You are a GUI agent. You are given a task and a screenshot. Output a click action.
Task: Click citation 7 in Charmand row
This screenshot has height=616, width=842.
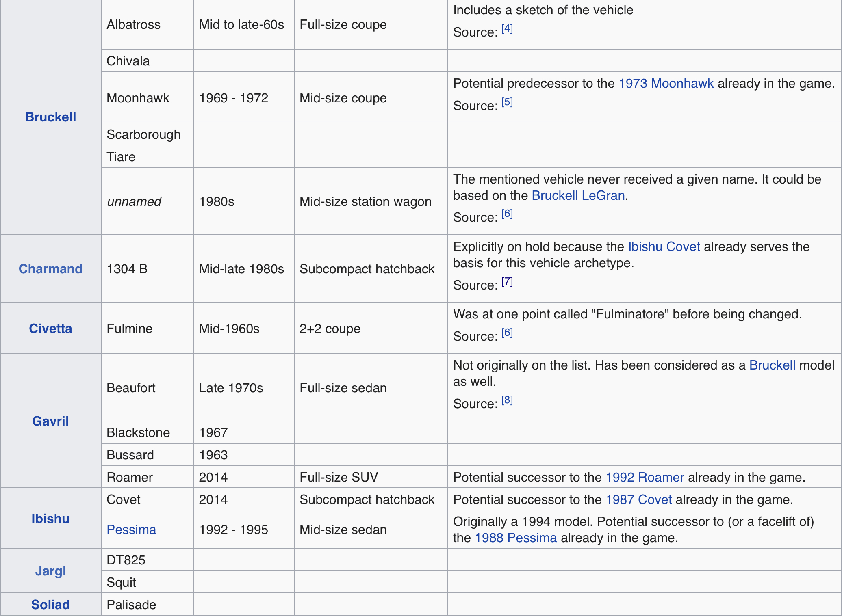[x=507, y=282]
